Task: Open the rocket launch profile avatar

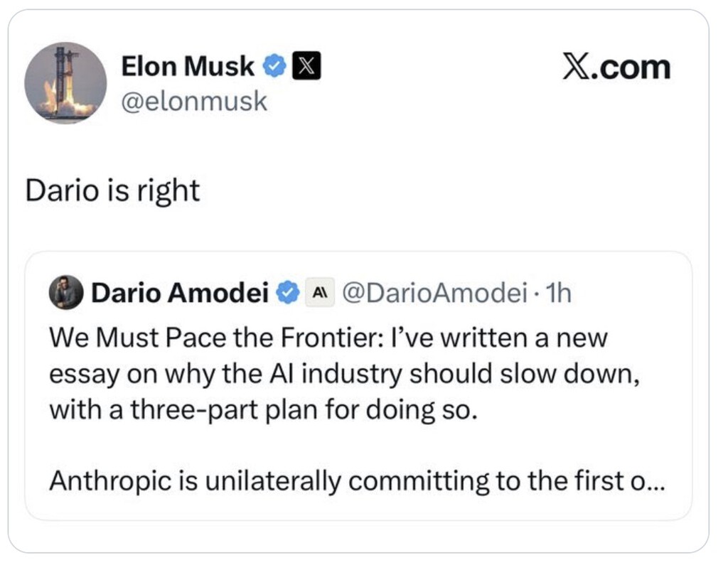Action: click(x=65, y=83)
